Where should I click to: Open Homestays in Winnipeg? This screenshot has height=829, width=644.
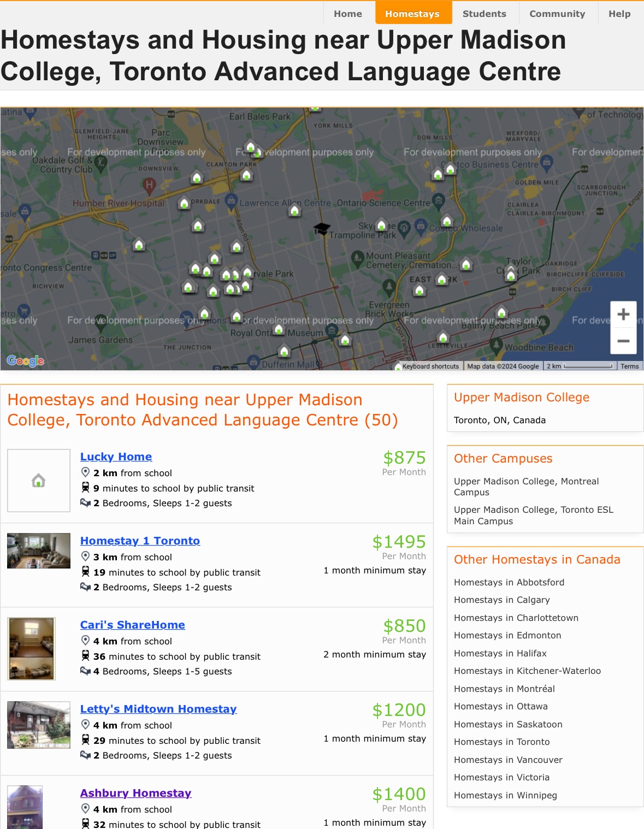coord(505,795)
